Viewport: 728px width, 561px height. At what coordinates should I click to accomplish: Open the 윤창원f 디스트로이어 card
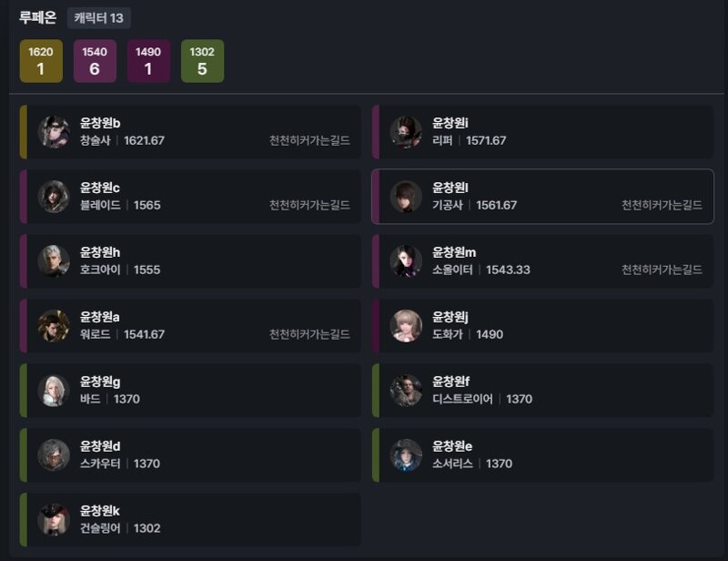pos(542,391)
